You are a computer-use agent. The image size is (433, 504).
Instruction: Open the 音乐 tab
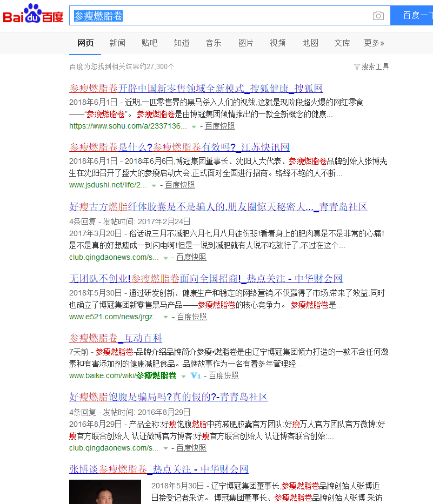214,43
